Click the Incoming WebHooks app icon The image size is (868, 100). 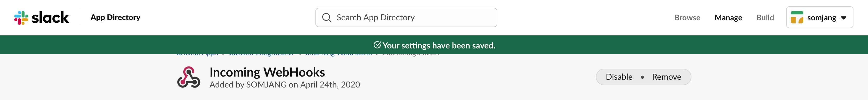click(189, 77)
